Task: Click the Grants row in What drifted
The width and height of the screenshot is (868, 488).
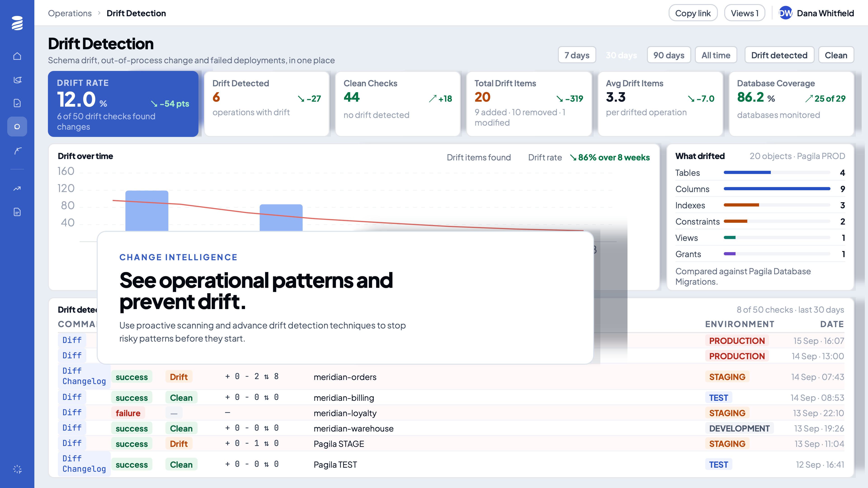Action: [760, 254]
